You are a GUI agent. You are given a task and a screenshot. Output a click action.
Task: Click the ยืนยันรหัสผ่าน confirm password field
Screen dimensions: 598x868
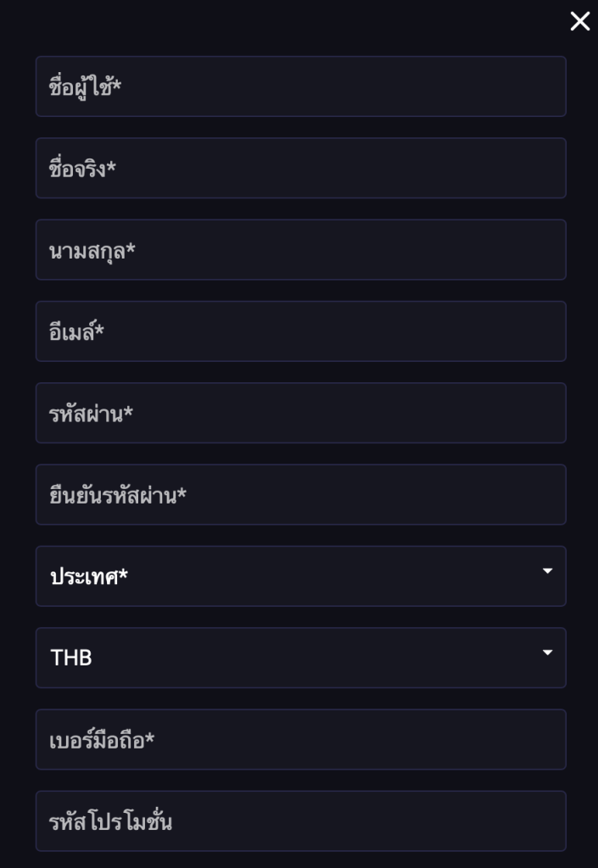pyautogui.click(x=300, y=494)
